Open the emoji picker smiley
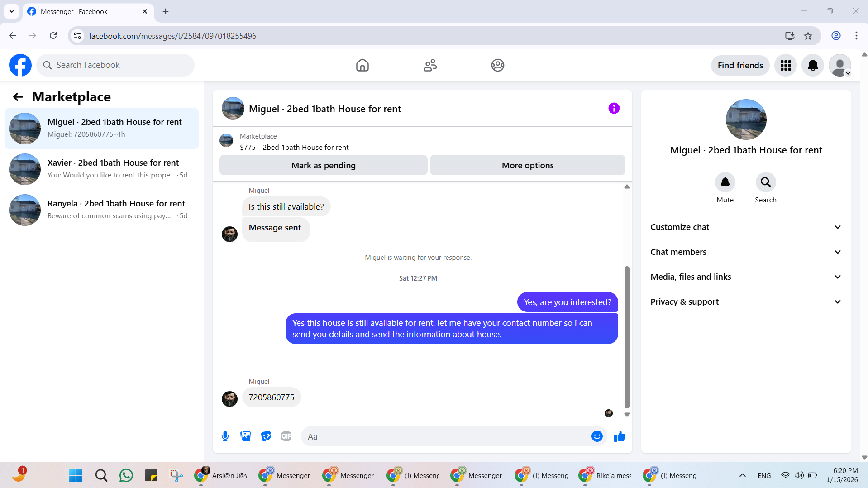868x488 pixels. [x=597, y=436]
